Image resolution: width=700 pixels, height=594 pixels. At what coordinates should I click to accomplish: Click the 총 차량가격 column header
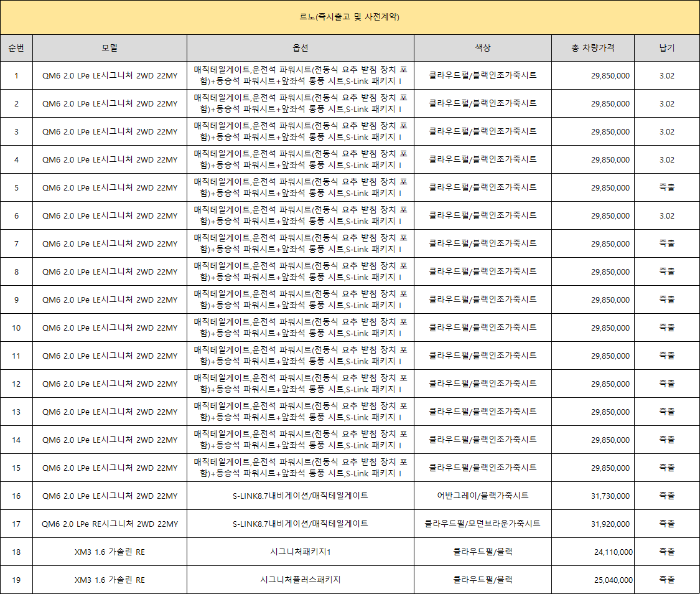tap(593, 48)
